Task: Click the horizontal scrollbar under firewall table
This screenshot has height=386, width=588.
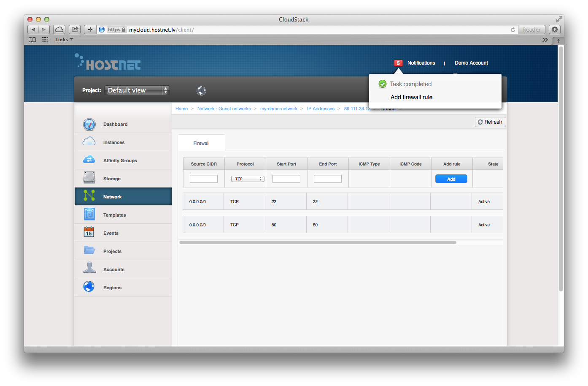Action: click(318, 242)
